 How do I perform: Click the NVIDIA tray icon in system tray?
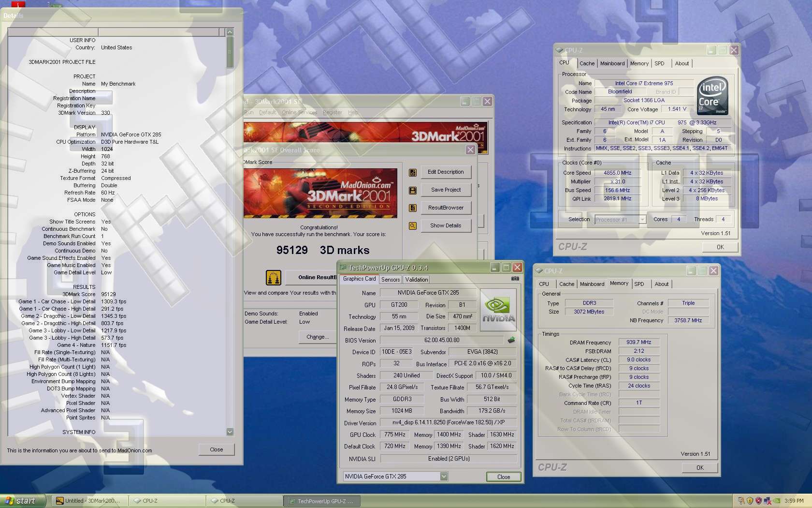coord(776,501)
